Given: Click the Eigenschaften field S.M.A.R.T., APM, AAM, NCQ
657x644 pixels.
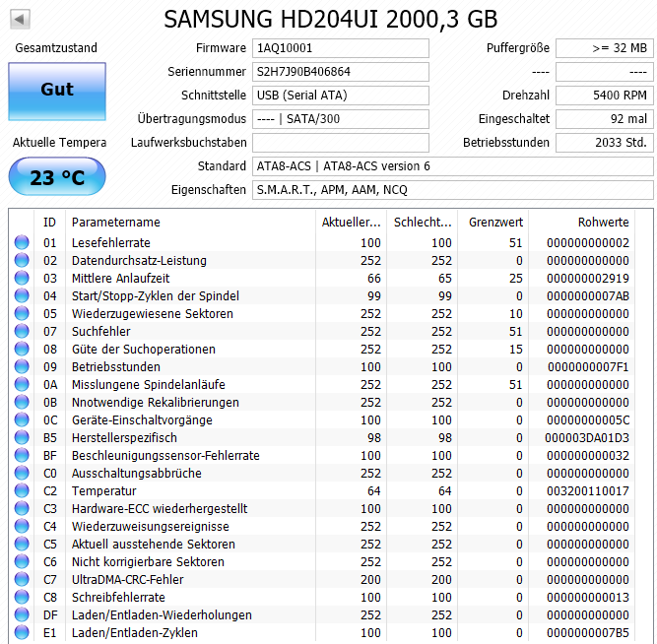Looking at the screenshot, I should pos(453,190).
